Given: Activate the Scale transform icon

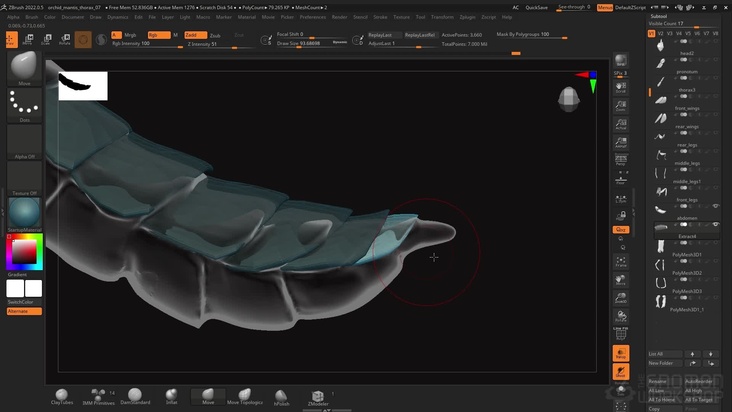Looking at the screenshot, I should click(x=47, y=40).
